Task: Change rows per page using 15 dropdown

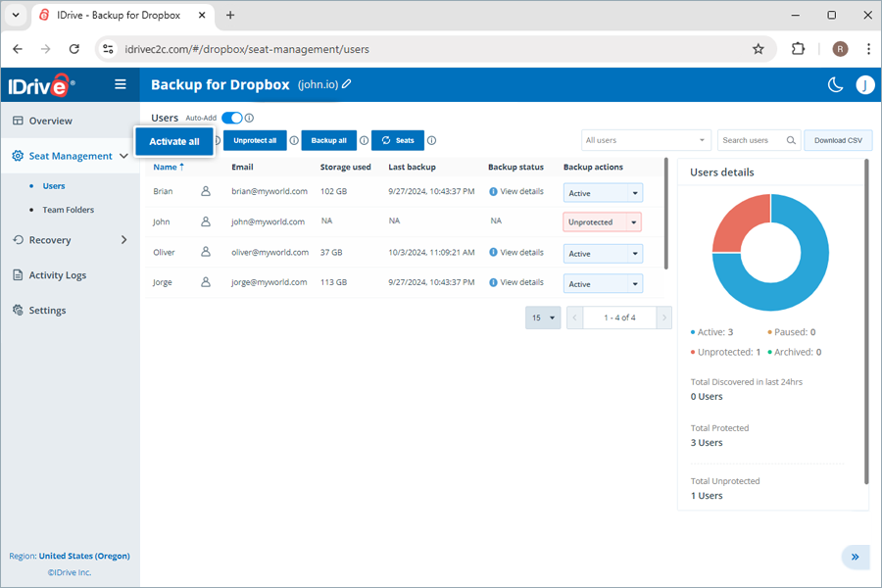Action: click(543, 318)
